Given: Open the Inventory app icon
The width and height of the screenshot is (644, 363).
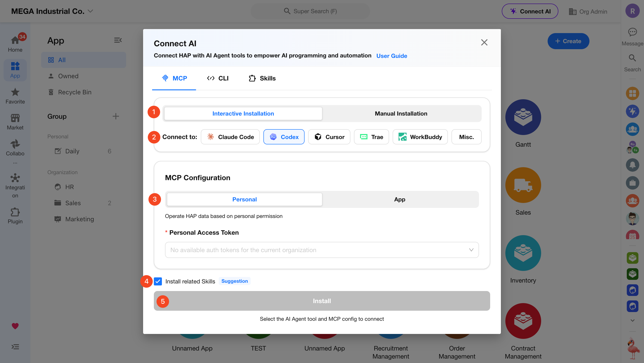Looking at the screenshot, I should (x=523, y=253).
